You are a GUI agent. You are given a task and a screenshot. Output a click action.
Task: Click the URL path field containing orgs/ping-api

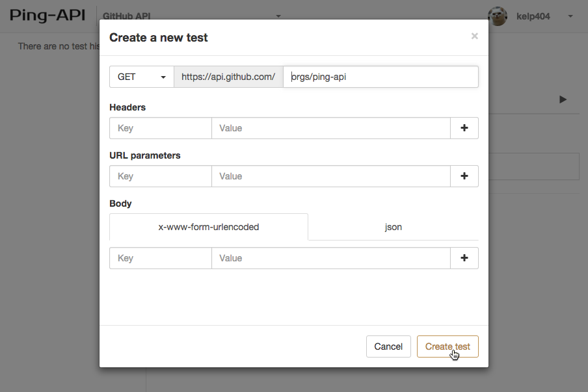click(x=381, y=77)
